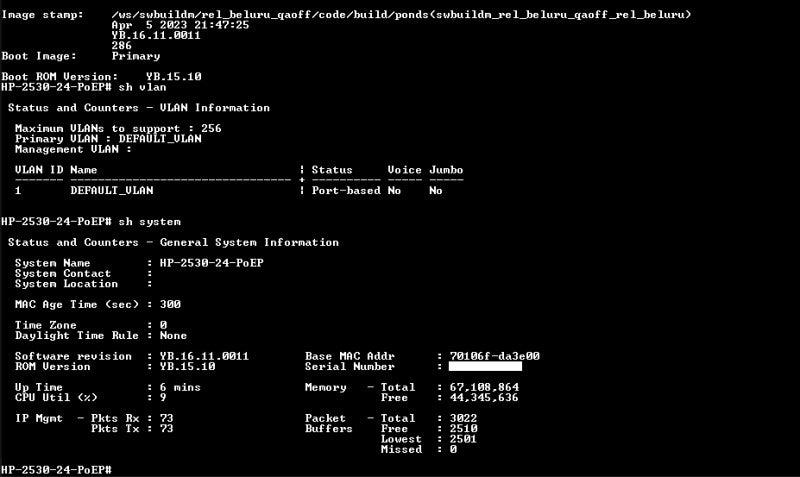This screenshot has width=800, height=477.
Task: Click image stamp version 'YB.16.11.0011'
Action: click(x=156, y=36)
